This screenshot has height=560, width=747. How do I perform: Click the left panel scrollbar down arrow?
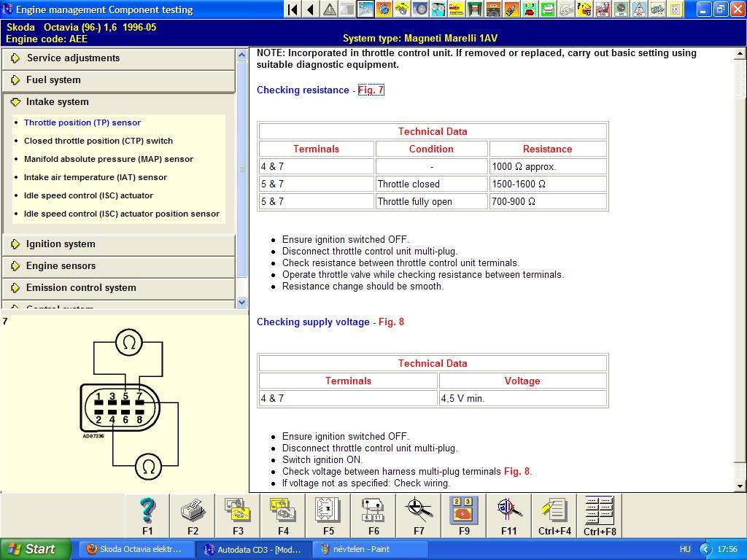241,303
